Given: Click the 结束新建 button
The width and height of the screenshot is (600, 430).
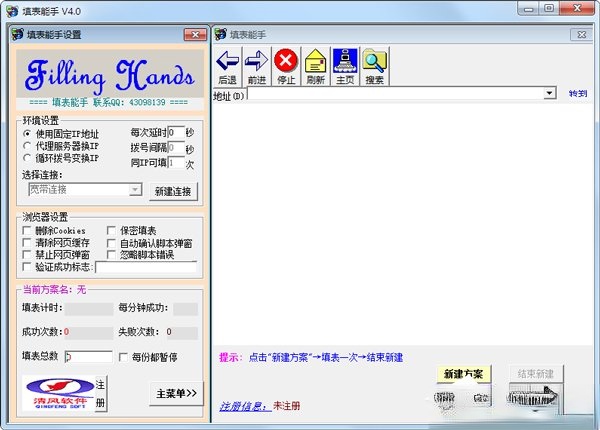Looking at the screenshot, I should point(536,374).
